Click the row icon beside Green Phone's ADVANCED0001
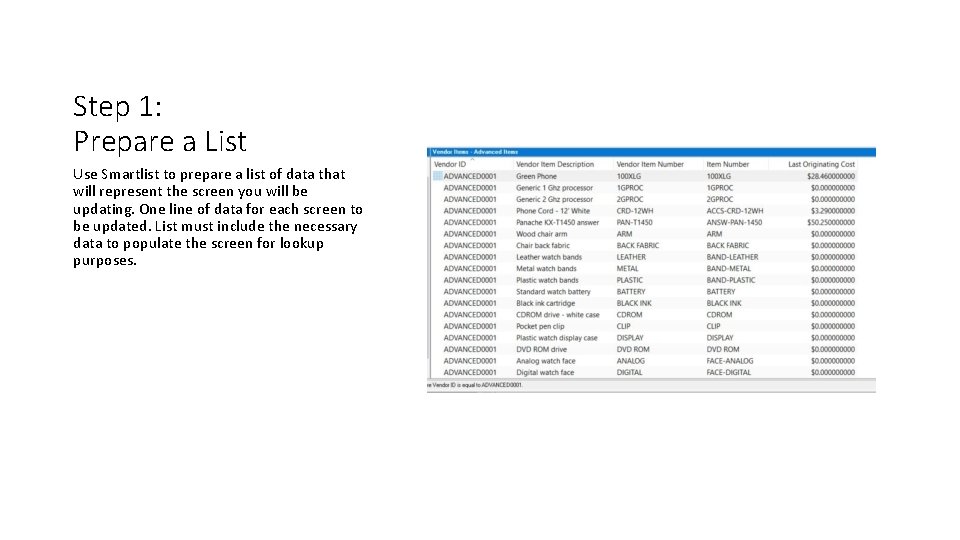 coord(437,176)
